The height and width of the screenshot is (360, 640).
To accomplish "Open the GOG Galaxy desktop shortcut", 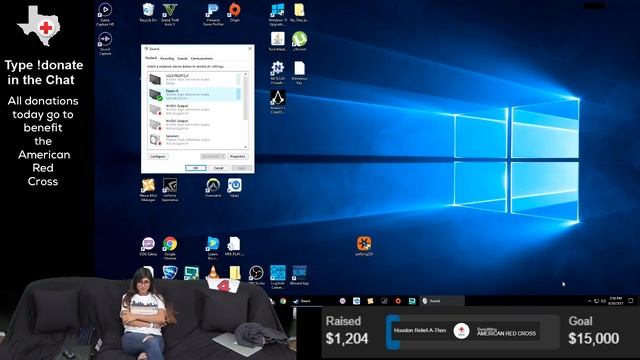I will pyautogui.click(x=148, y=247).
